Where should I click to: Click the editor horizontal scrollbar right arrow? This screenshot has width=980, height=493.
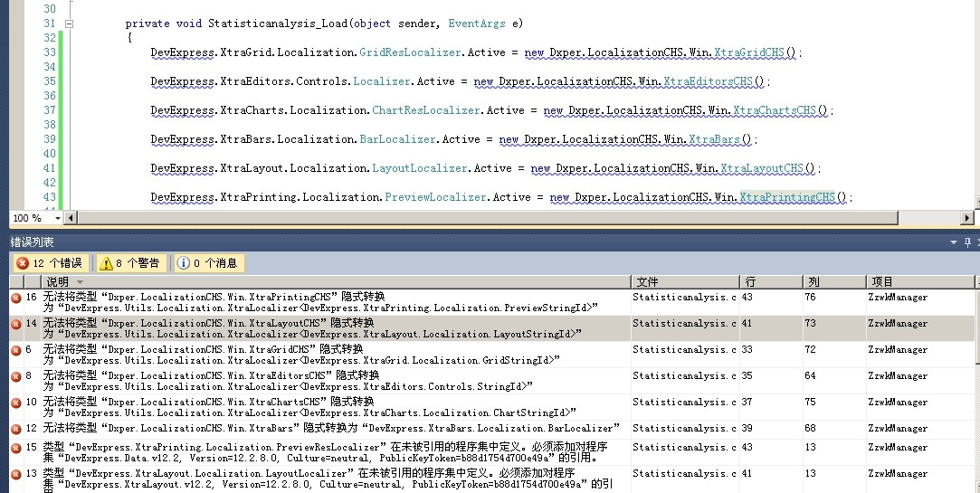coord(967,218)
